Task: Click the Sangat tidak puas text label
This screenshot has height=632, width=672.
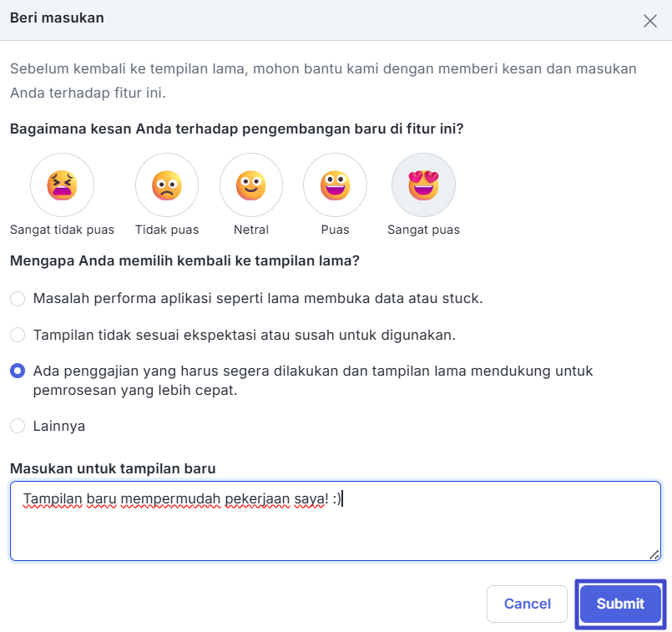Action: tap(62, 230)
